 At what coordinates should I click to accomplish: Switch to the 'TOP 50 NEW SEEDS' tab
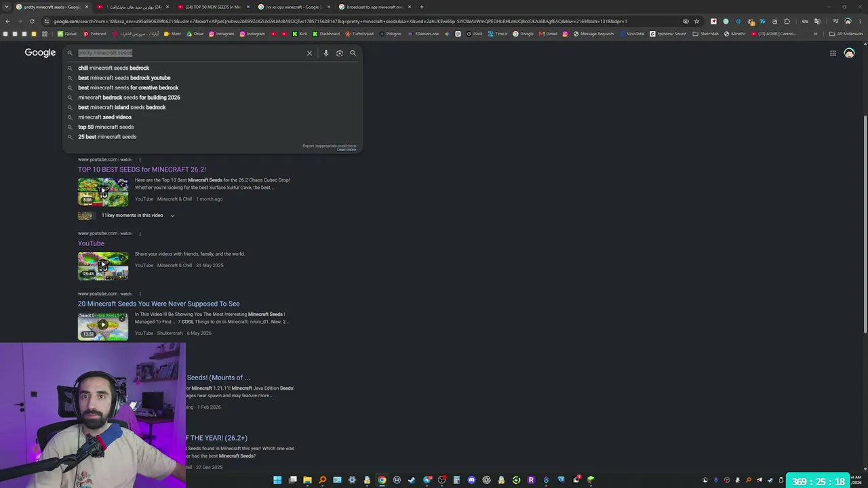(213, 7)
